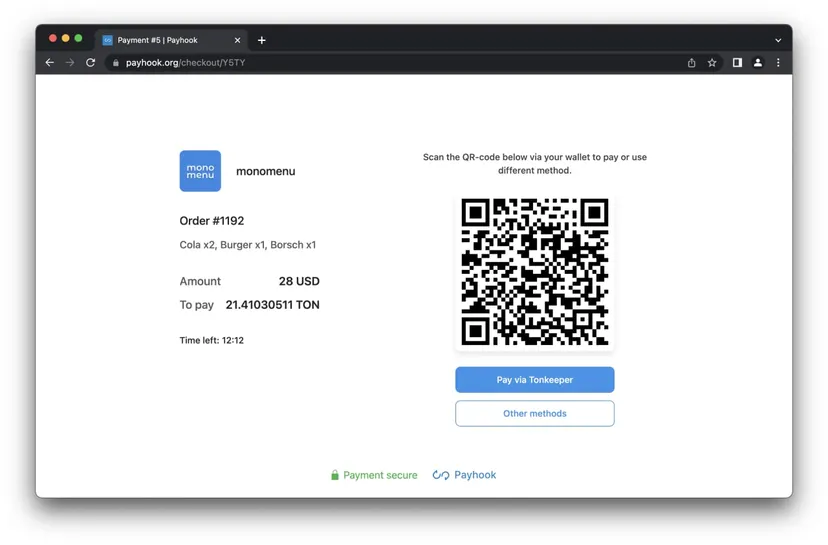Click the browser forward arrow
This screenshot has height=545, width=828.
70,62
